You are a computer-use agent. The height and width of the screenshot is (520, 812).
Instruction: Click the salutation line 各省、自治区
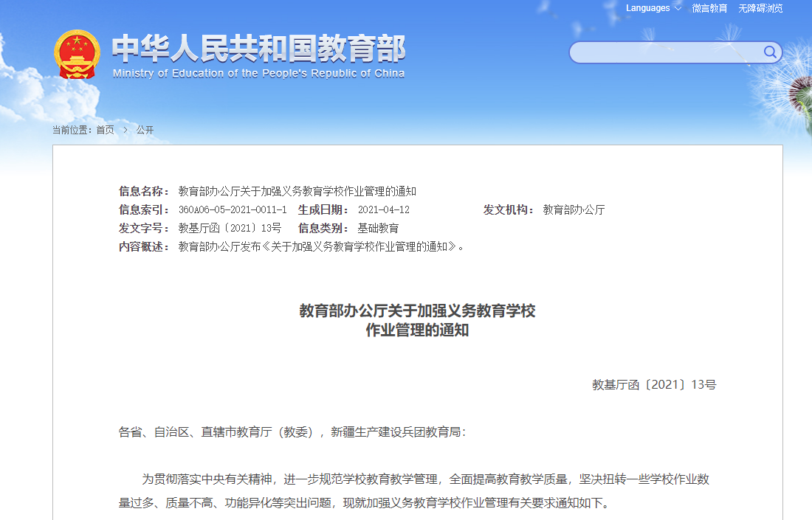coord(292,432)
